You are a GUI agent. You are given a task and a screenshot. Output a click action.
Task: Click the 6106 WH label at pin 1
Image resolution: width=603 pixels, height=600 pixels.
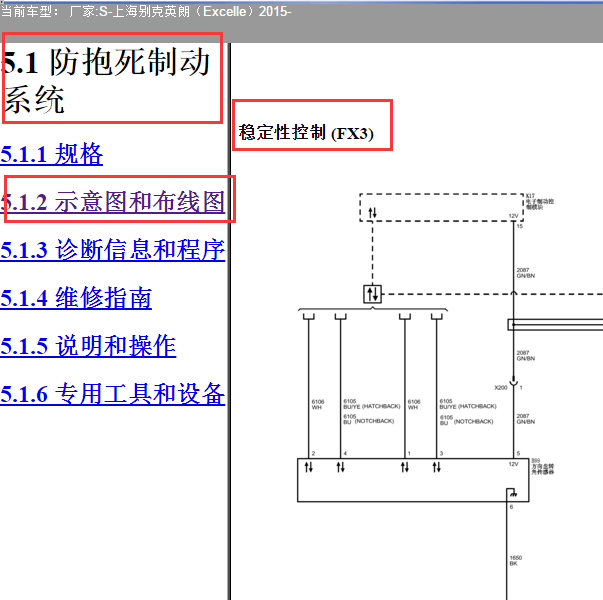click(414, 404)
